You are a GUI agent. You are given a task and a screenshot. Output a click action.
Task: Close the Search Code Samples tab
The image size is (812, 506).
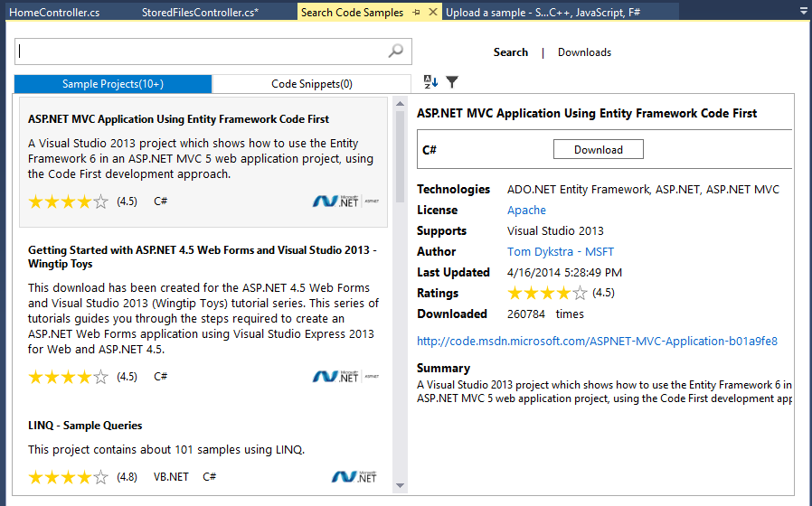433,12
